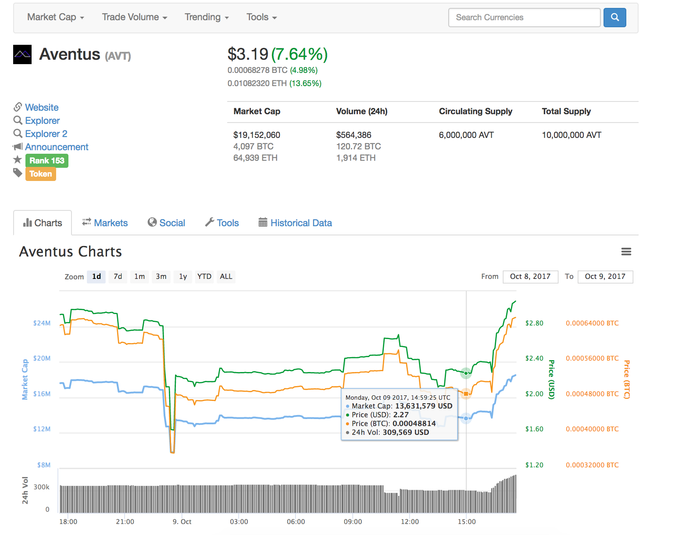Viewport: 700px width, 535px height.
Task: Click the tag icon beside Token
Action: pyautogui.click(x=18, y=173)
